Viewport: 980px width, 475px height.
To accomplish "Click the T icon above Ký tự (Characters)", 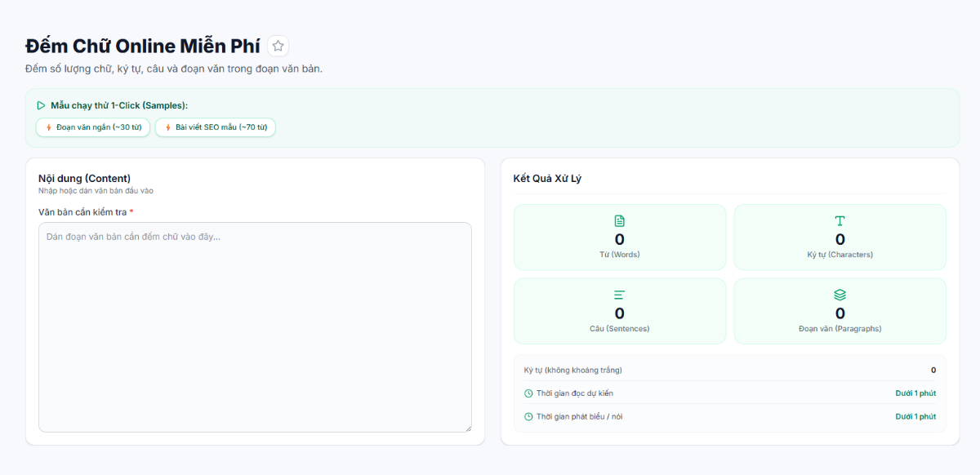I will tap(840, 221).
